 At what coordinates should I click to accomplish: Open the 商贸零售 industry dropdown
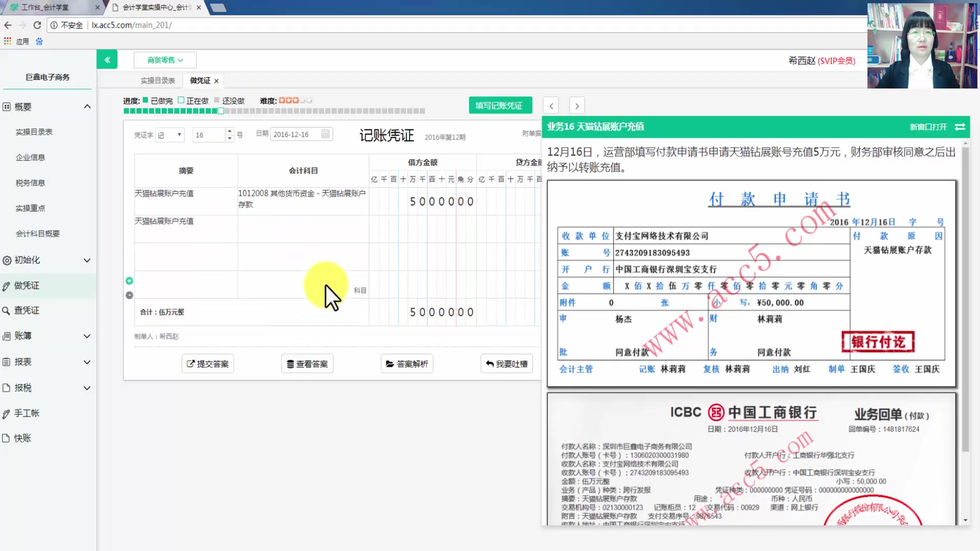click(164, 60)
